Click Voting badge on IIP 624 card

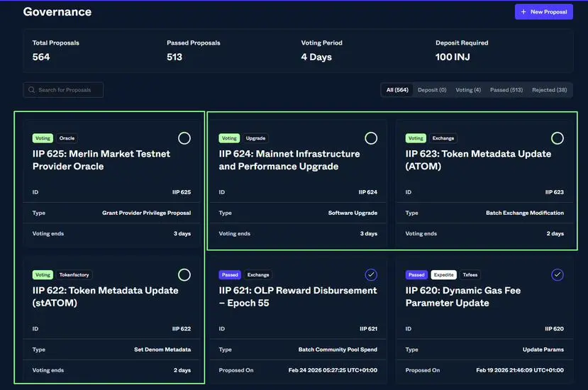[x=229, y=138]
